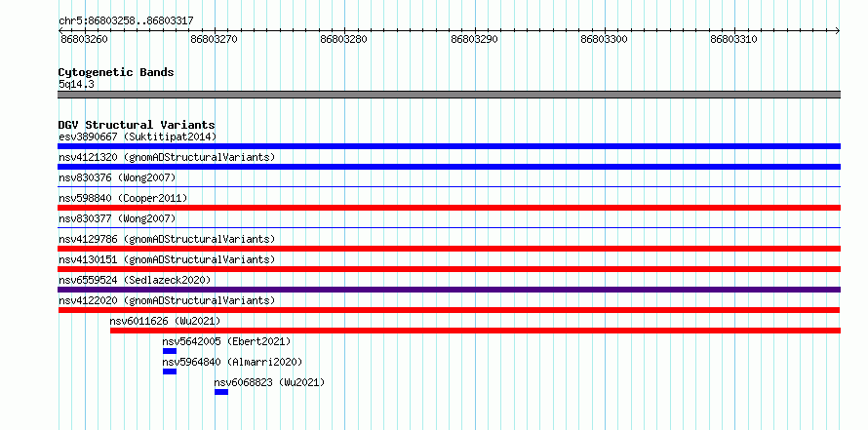
Task: Select the purple nsv6559524 variant bar
Action: tap(449, 290)
